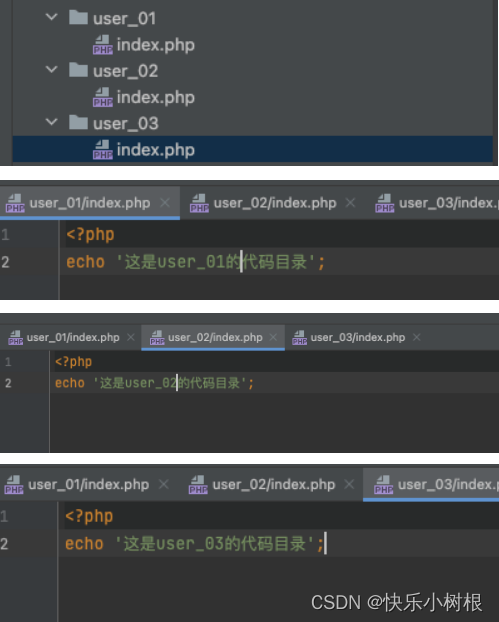Collapse the user_02 folder chevron in project tree

point(52,69)
